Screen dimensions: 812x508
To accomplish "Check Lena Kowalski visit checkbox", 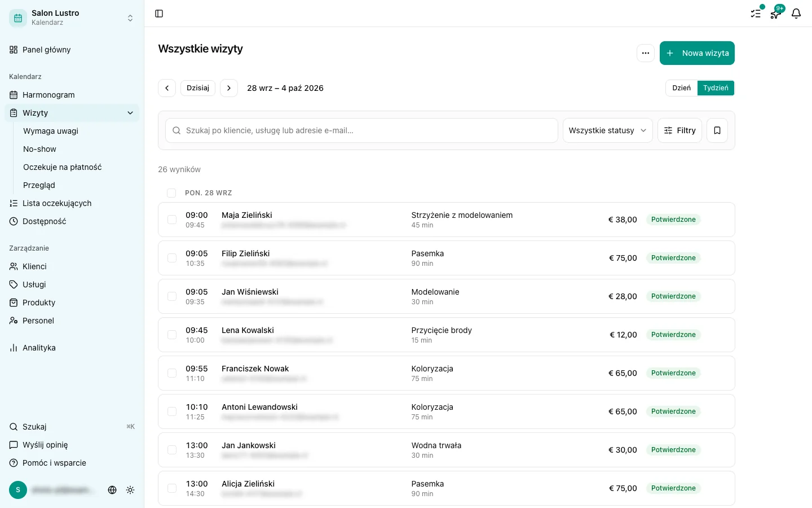I will pyautogui.click(x=172, y=335).
